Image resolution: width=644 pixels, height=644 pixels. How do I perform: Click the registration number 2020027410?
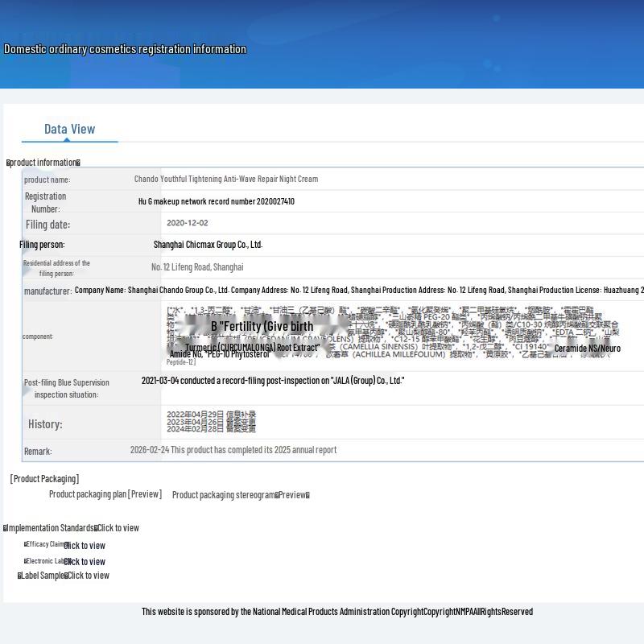click(x=216, y=201)
